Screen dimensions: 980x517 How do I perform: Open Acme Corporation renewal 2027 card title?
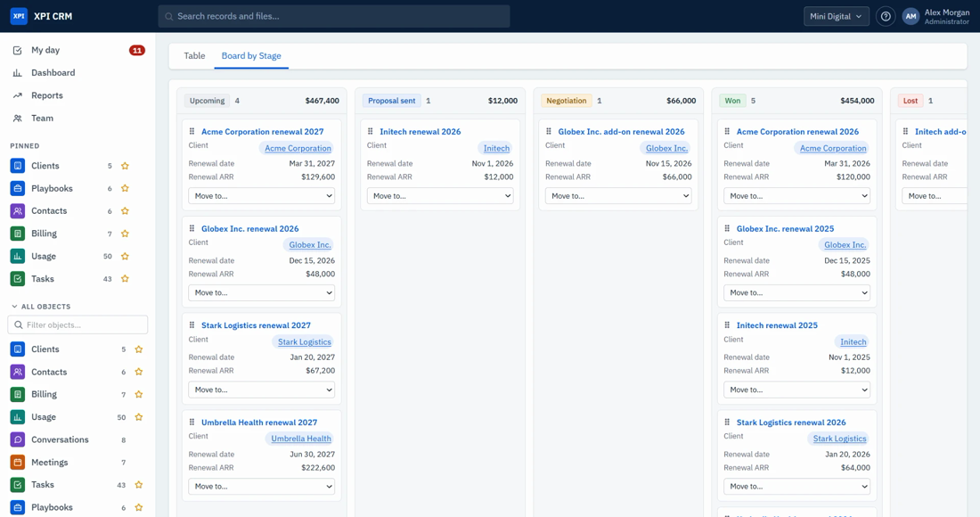pos(263,131)
